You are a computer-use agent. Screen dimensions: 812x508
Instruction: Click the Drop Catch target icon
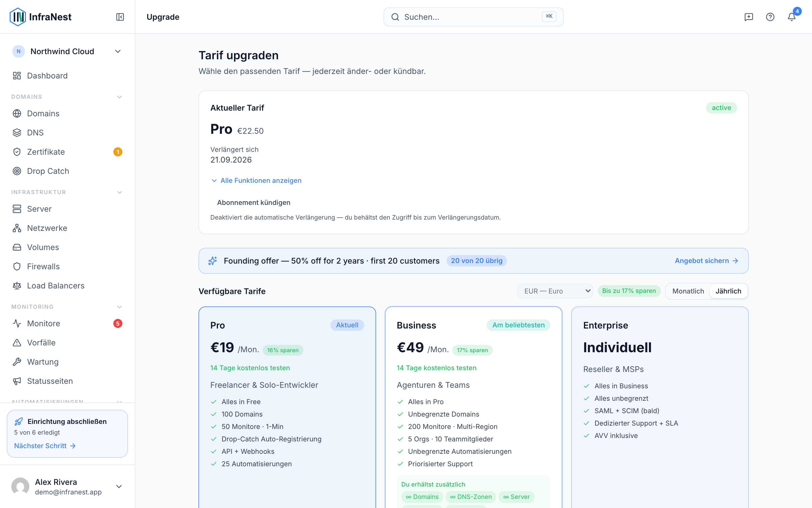[x=17, y=171]
